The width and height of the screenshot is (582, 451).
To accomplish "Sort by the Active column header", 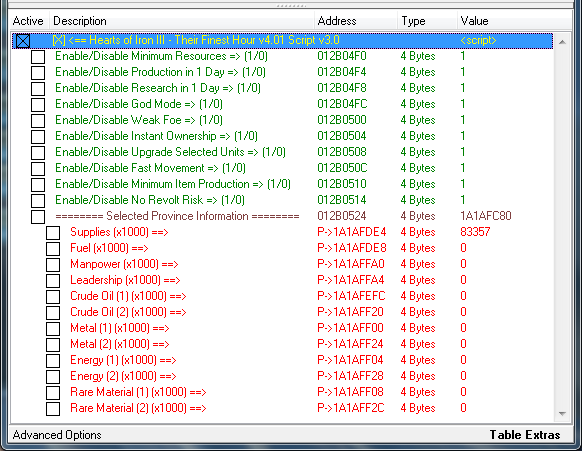I will (x=29, y=21).
